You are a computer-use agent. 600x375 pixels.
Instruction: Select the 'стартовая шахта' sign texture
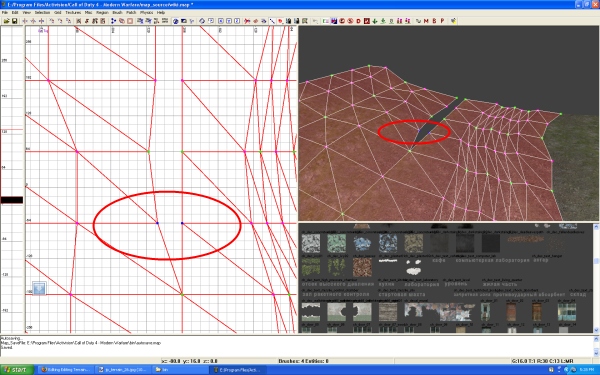click(402, 294)
